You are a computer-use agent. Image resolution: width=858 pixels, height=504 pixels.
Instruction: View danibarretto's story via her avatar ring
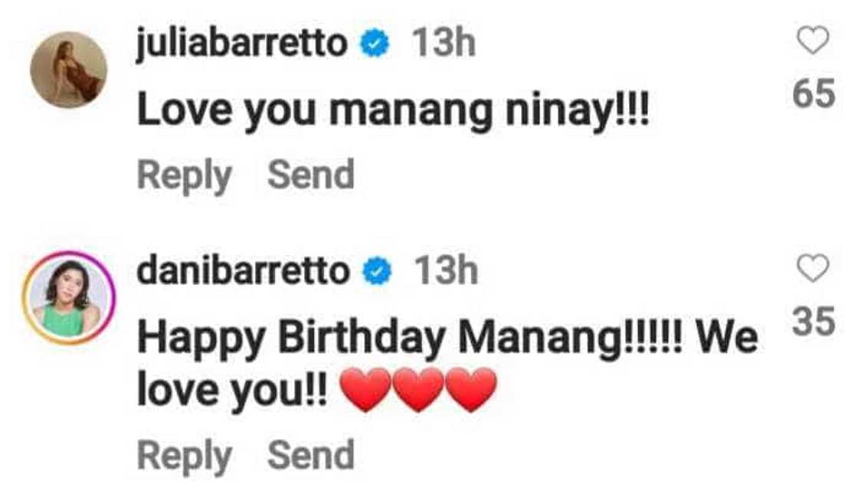(68, 298)
